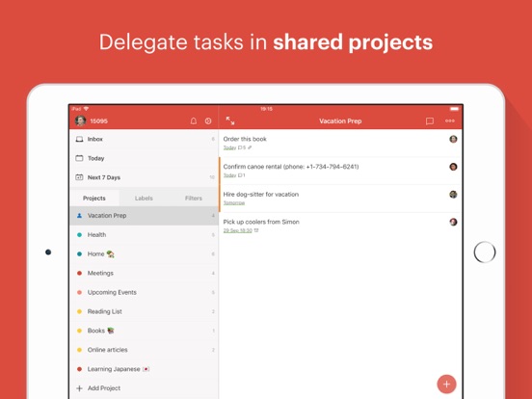The width and height of the screenshot is (532, 399).
Task: Open the Next 7 Days view
Action: 145,177
